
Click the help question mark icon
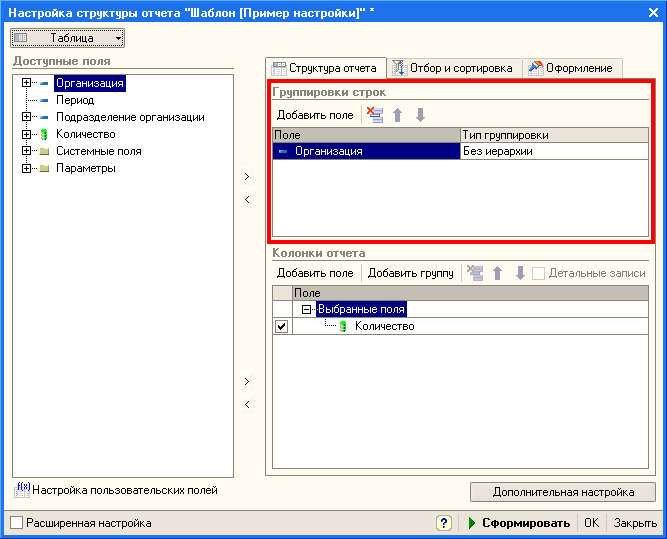point(444,523)
